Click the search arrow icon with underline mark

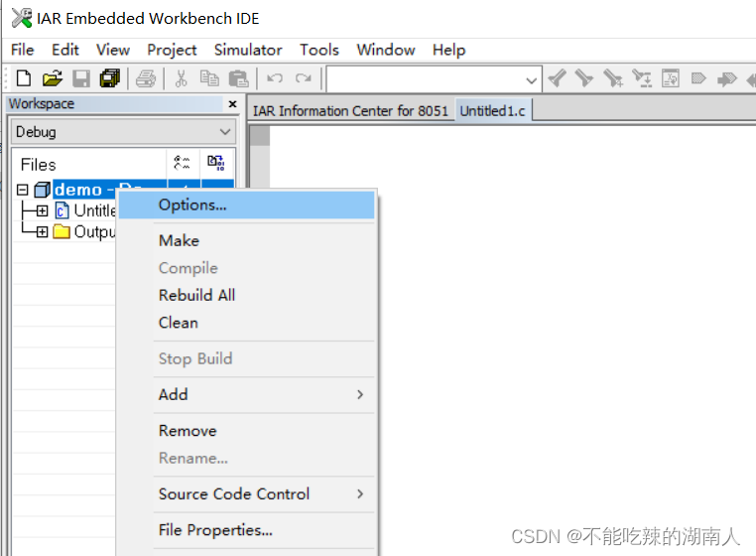(642, 78)
